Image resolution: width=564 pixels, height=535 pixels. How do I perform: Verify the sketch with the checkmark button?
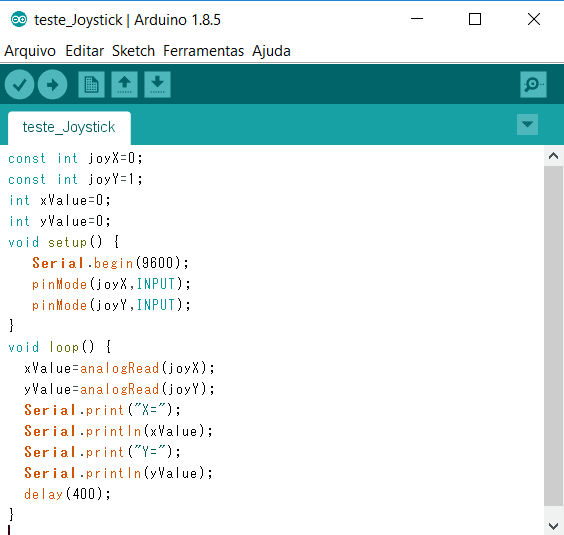click(x=19, y=85)
